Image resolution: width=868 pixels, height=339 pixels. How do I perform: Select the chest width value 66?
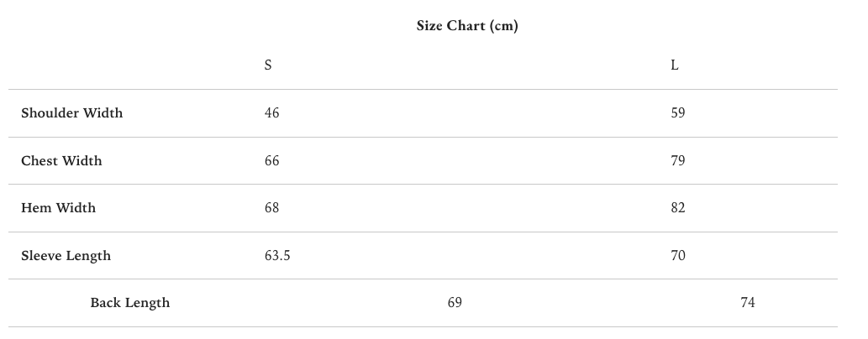click(x=271, y=160)
